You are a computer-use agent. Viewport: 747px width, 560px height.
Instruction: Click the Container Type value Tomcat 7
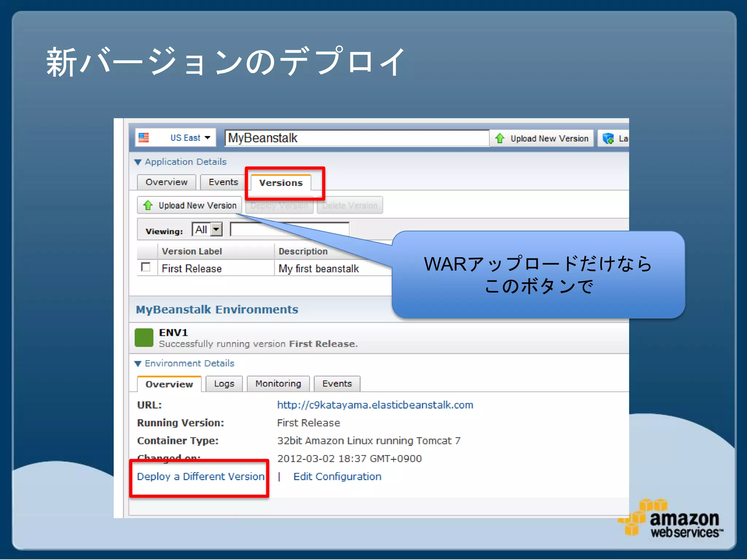coord(369,441)
